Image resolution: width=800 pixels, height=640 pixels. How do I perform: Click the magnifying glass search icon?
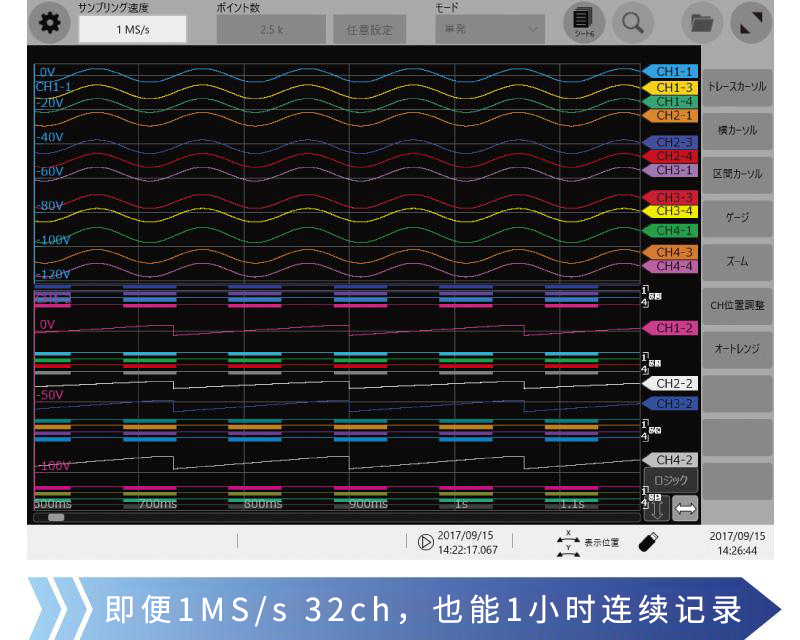[x=632, y=23]
